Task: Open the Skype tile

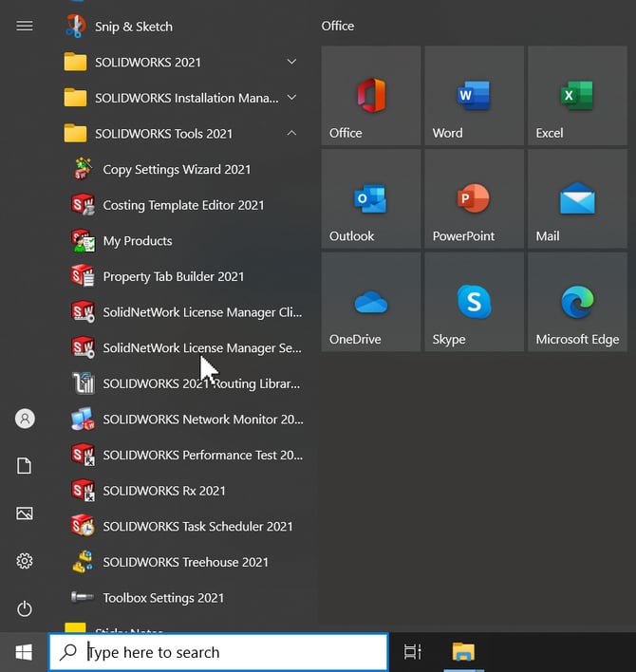Action: (474, 302)
